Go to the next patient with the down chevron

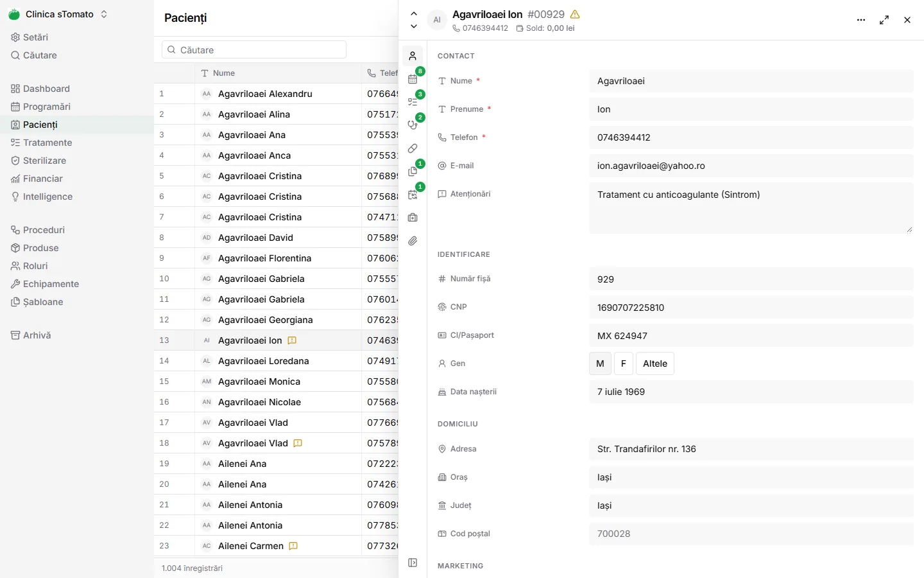coord(414,26)
